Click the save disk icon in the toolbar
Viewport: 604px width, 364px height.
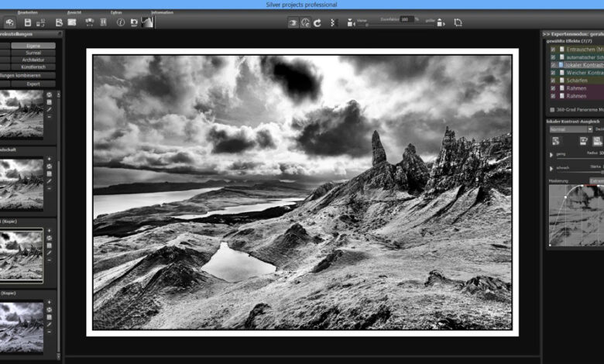28,22
